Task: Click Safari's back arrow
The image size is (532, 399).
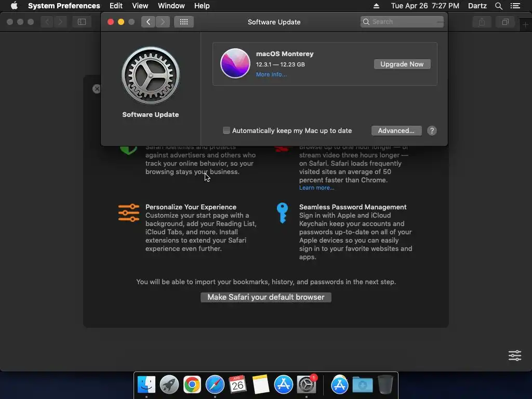Action: [47, 22]
